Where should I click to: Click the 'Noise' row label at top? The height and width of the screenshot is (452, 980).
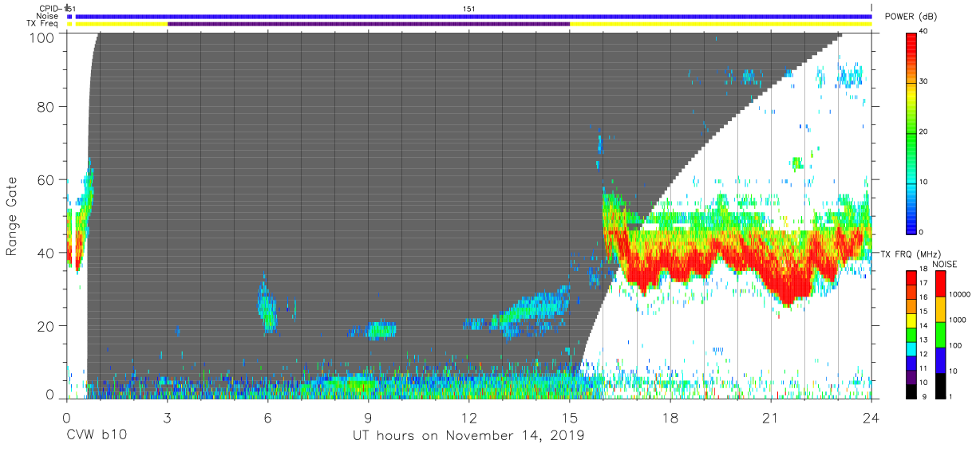pyautogui.click(x=48, y=16)
